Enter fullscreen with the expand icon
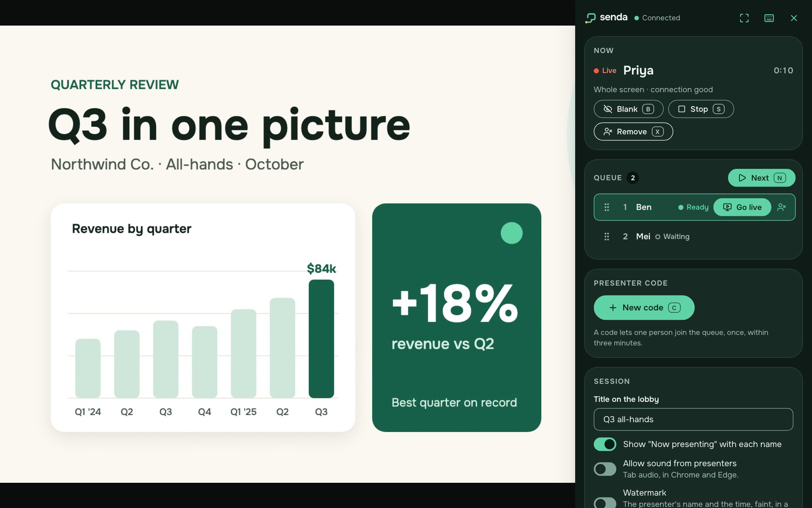The image size is (812, 508). click(744, 18)
